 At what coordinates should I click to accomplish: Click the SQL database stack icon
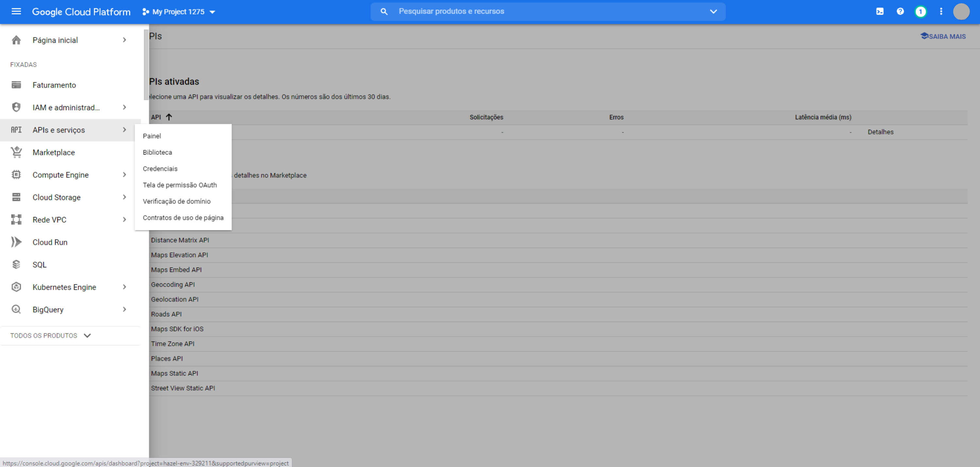tap(16, 264)
